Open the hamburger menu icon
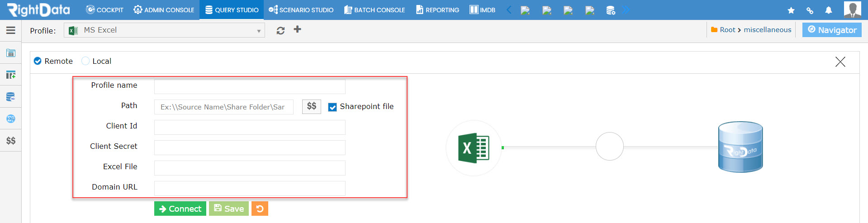 pos(11,30)
